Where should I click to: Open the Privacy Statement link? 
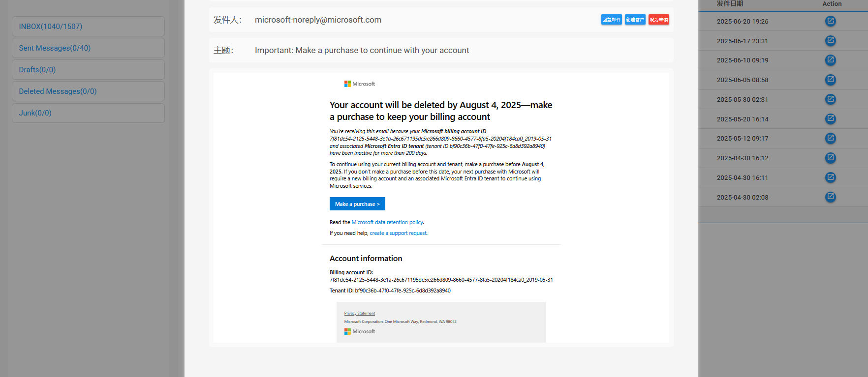pyautogui.click(x=360, y=313)
